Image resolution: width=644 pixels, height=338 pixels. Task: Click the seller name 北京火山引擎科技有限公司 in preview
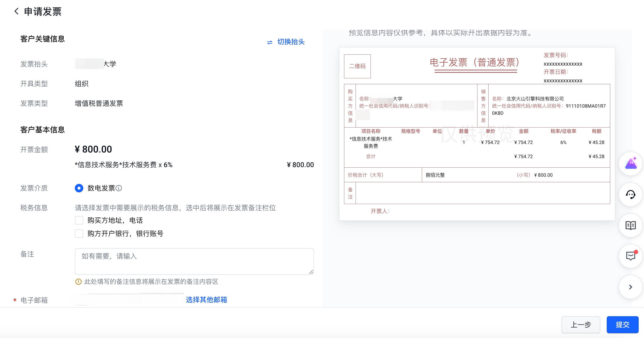pyautogui.click(x=535, y=99)
